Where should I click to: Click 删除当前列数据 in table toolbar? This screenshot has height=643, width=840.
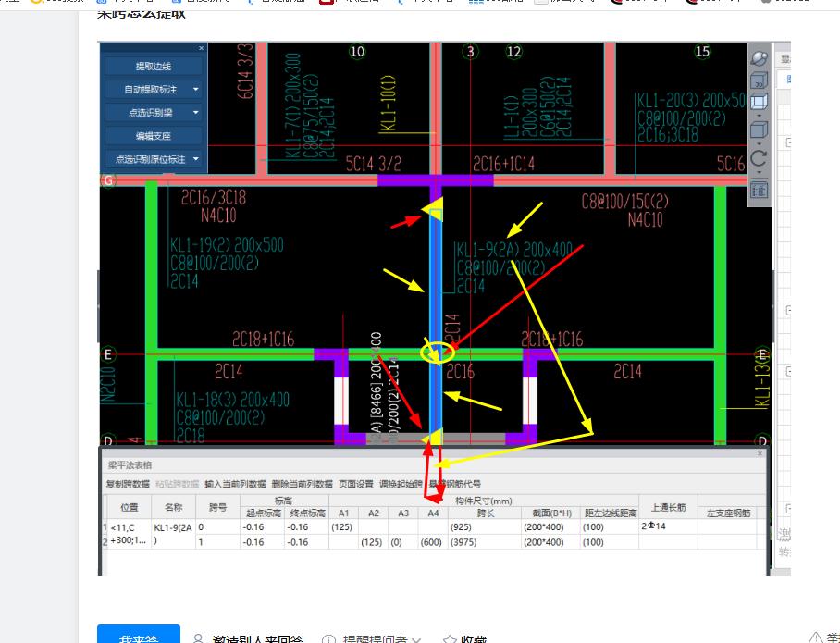pyautogui.click(x=303, y=484)
